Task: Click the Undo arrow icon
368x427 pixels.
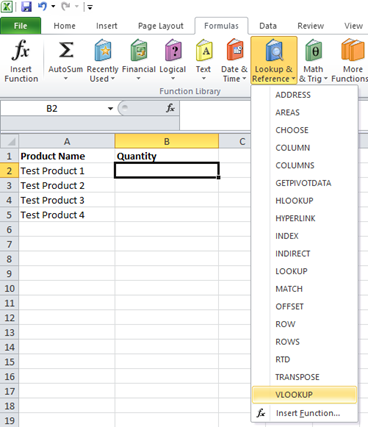Action: click(x=42, y=6)
